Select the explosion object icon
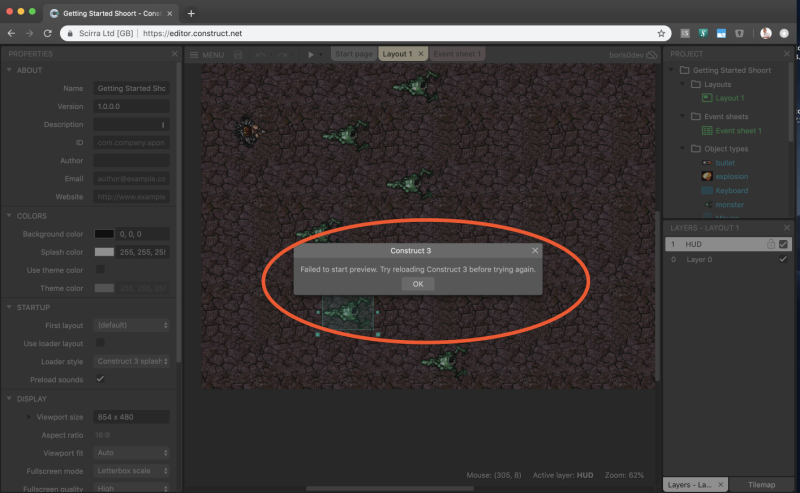 pyautogui.click(x=707, y=176)
